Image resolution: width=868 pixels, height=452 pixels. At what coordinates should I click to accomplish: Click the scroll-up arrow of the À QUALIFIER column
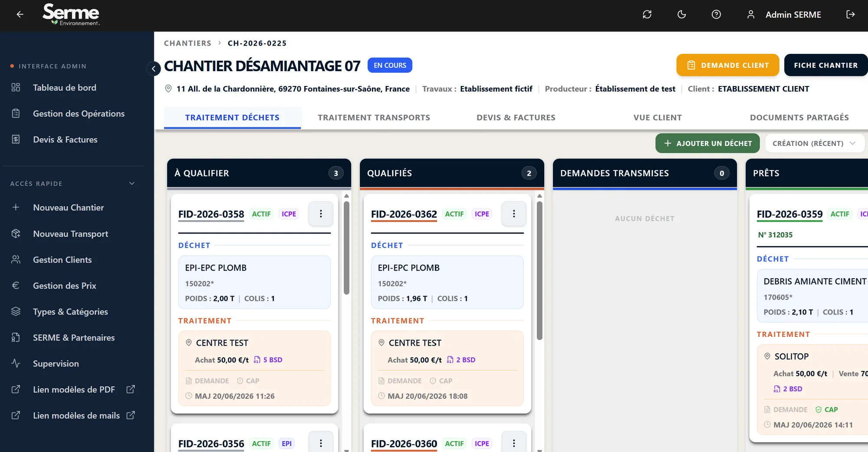tap(346, 196)
